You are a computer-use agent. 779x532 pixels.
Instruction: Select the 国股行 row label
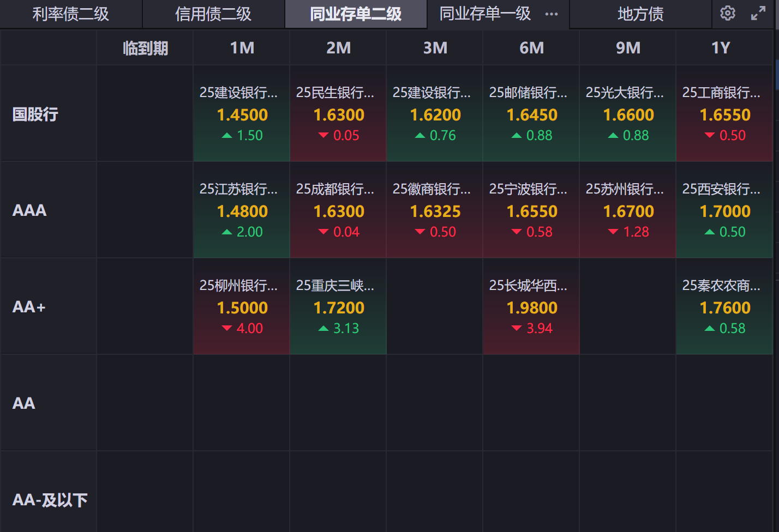35,114
